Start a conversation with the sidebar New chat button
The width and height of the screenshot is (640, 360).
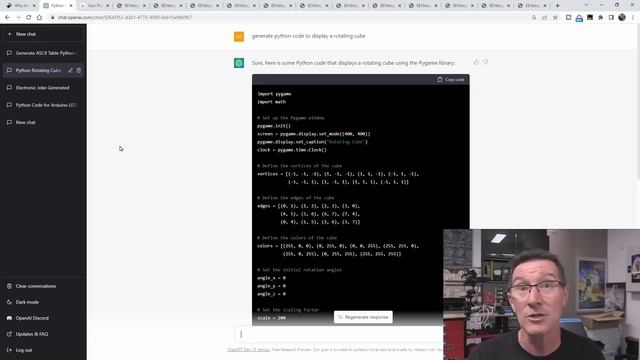(43, 34)
